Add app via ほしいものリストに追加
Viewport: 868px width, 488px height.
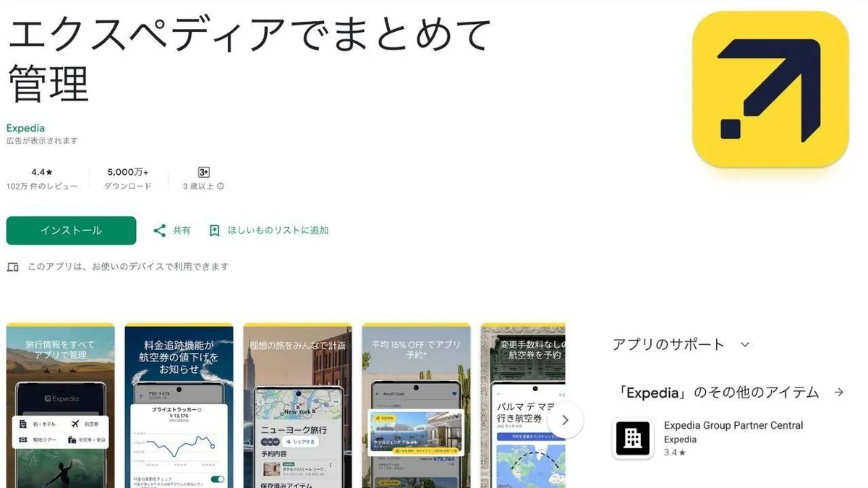pos(278,231)
